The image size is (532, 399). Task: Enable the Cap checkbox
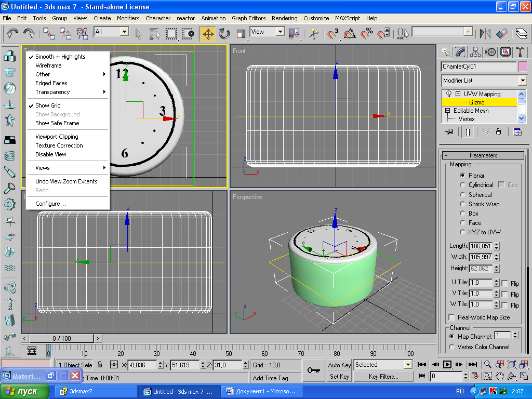click(501, 184)
